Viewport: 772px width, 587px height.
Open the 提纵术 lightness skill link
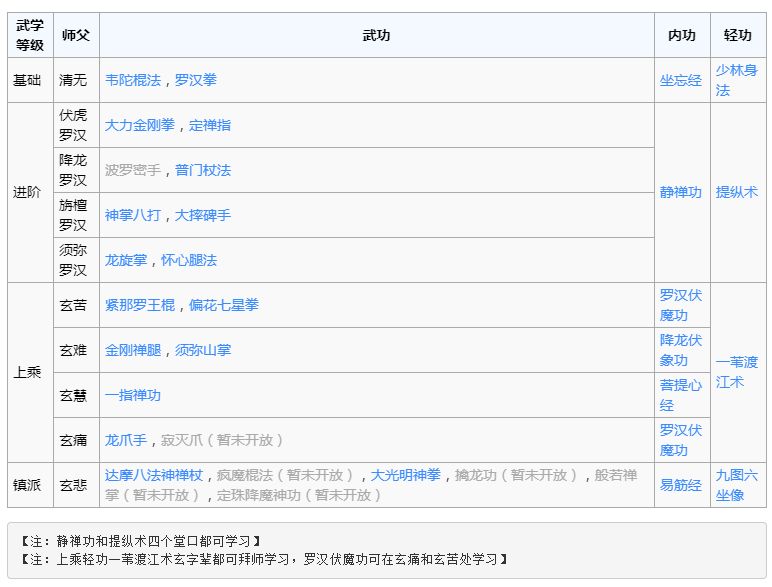pyautogui.click(x=737, y=192)
